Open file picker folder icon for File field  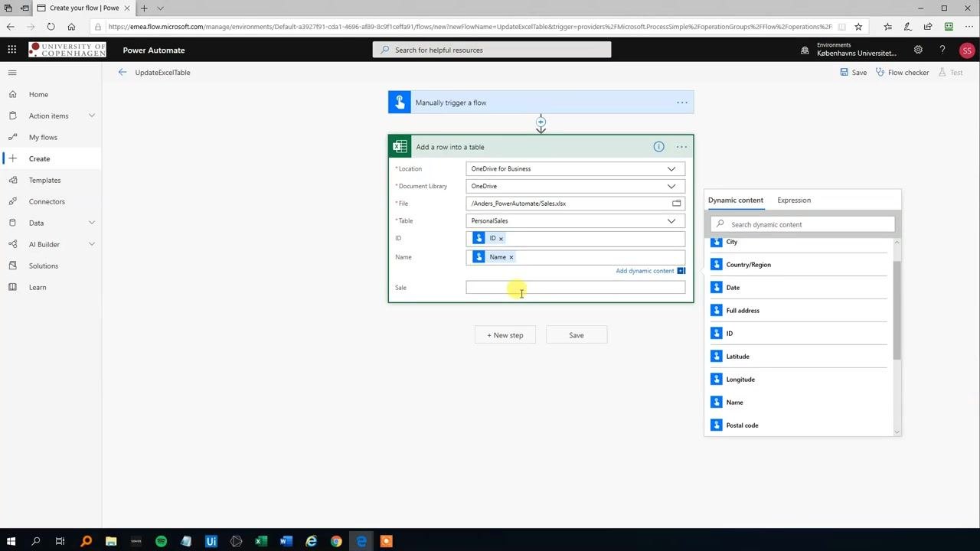coord(676,204)
